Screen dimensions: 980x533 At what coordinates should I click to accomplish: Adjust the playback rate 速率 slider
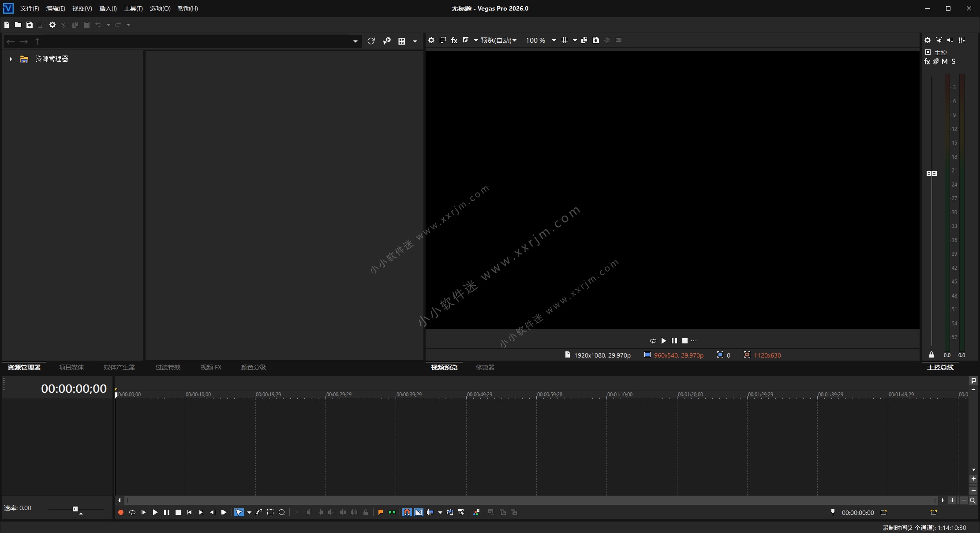coord(75,509)
